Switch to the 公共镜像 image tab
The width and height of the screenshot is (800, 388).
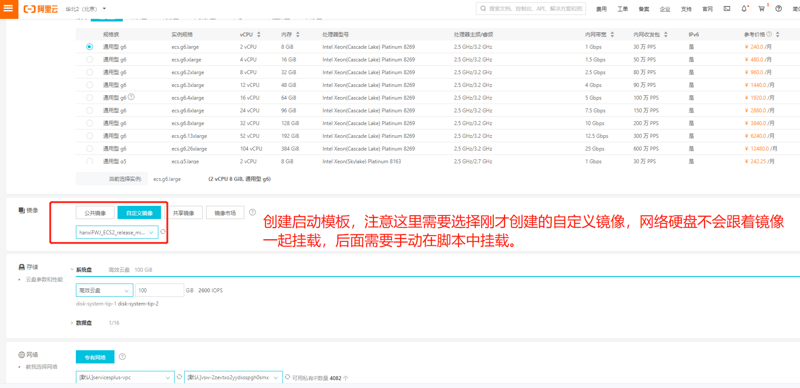(x=95, y=213)
